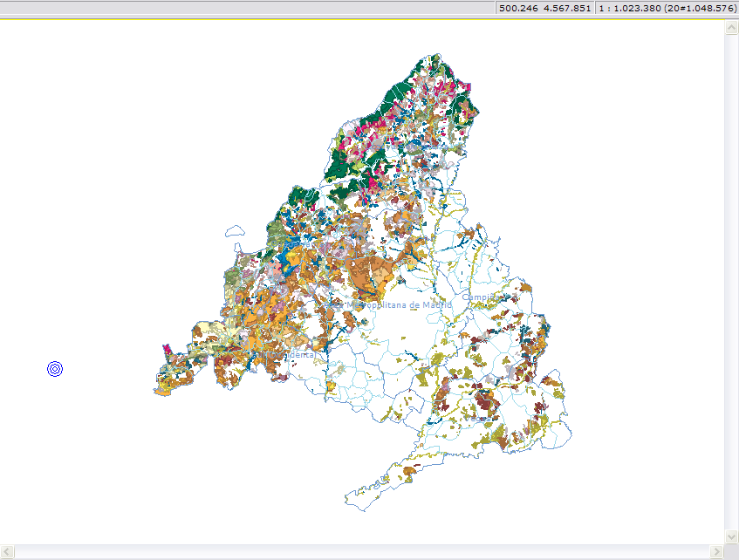Click the vertical scrollbar down arrow
This screenshot has width=739, height=560.
731,536
